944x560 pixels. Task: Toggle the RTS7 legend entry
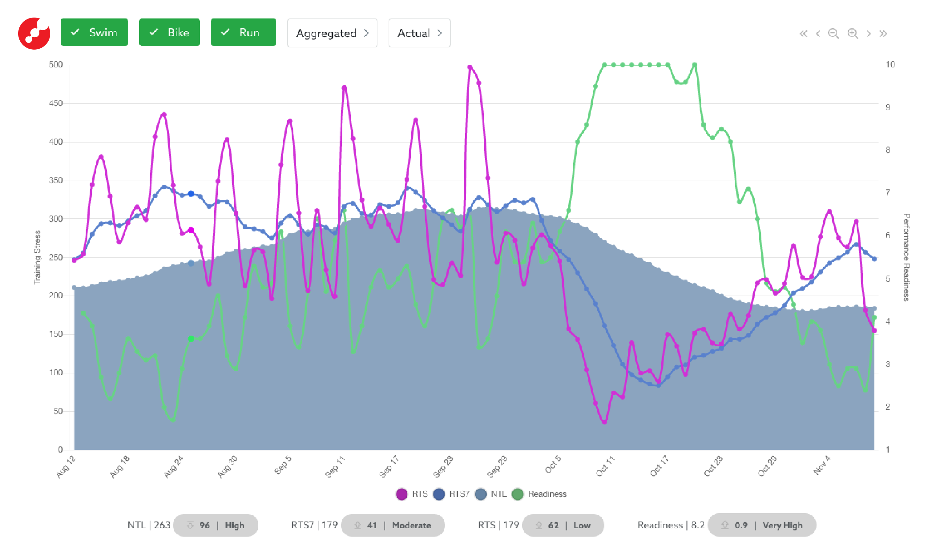[451, 494]
